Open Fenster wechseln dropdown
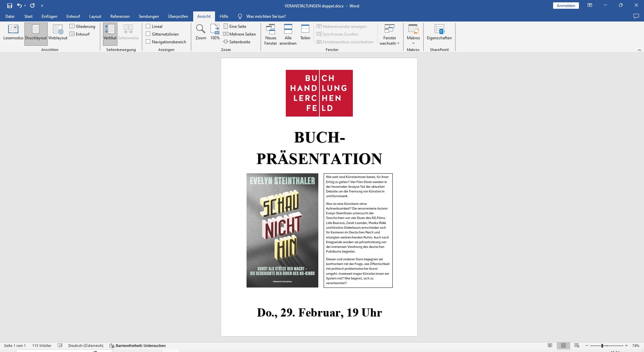The height and width of the screenshot is (352, 644). coord(389,35)
